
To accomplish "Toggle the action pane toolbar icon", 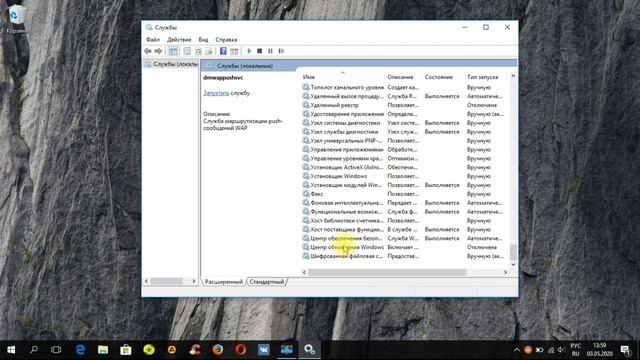I will click(234, 51).
